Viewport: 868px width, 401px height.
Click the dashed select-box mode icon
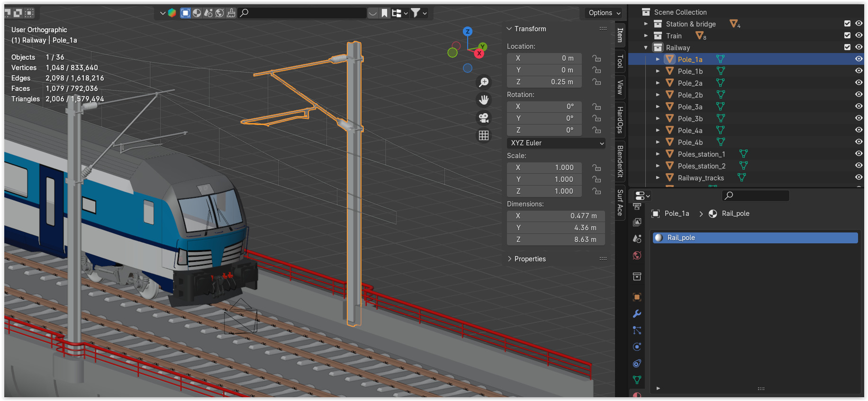click(x=29, y=13)
